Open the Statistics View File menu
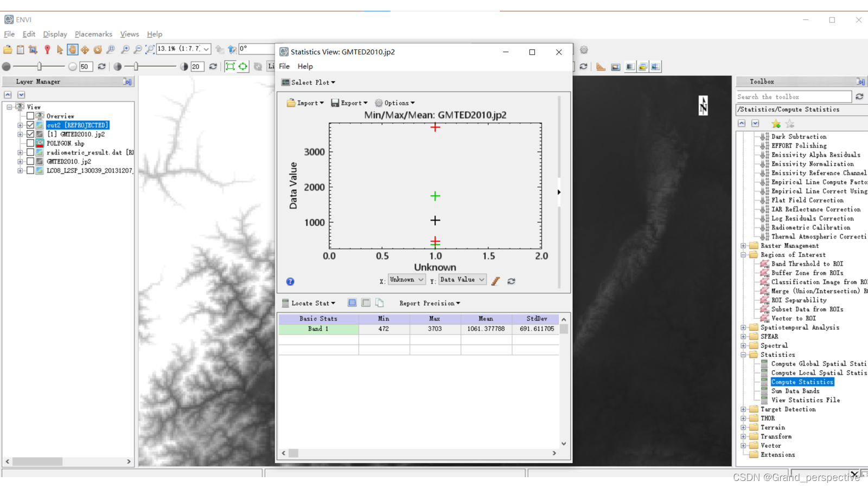868x488 pixels. [284, 66]
